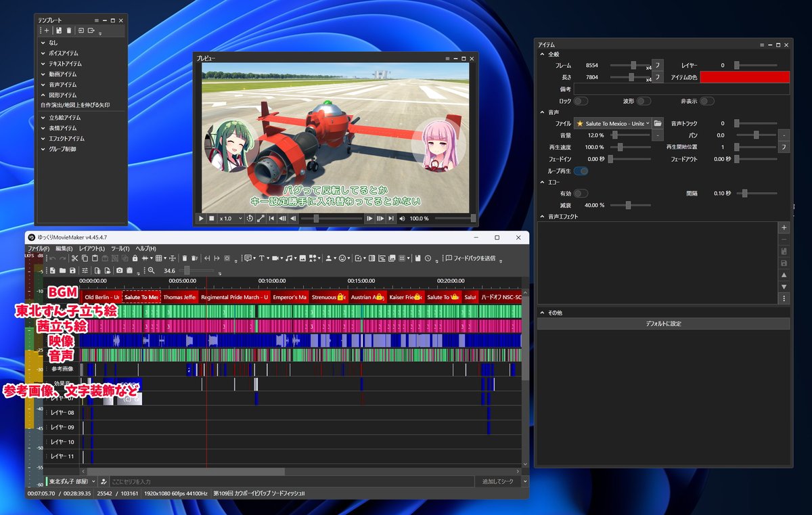This screenshot has width=812, height=515.
Task: Toggle the 非表示 hidden switch
Action: tap(707, 101)
